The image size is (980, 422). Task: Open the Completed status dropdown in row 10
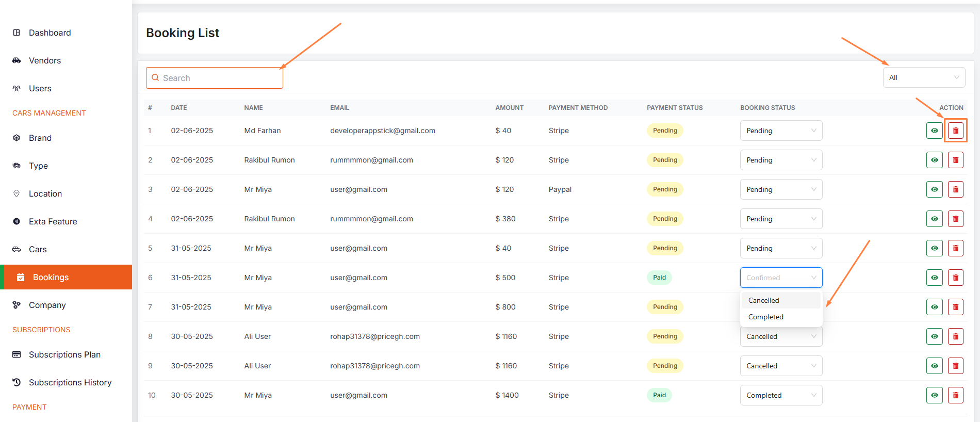(781, 395)
